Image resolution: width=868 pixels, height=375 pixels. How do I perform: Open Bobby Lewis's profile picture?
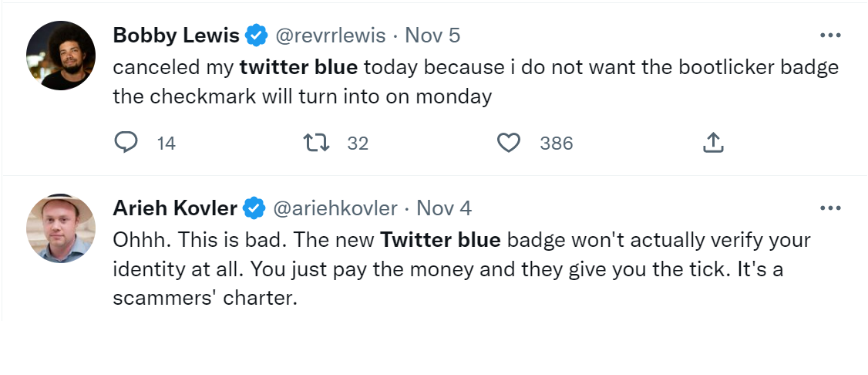[x=61, y=56]
